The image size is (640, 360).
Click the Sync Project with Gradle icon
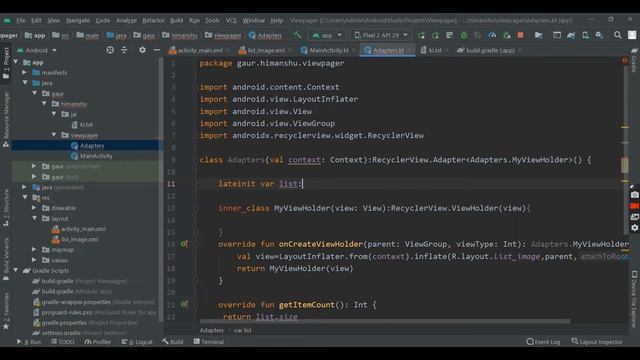point(571,36)
